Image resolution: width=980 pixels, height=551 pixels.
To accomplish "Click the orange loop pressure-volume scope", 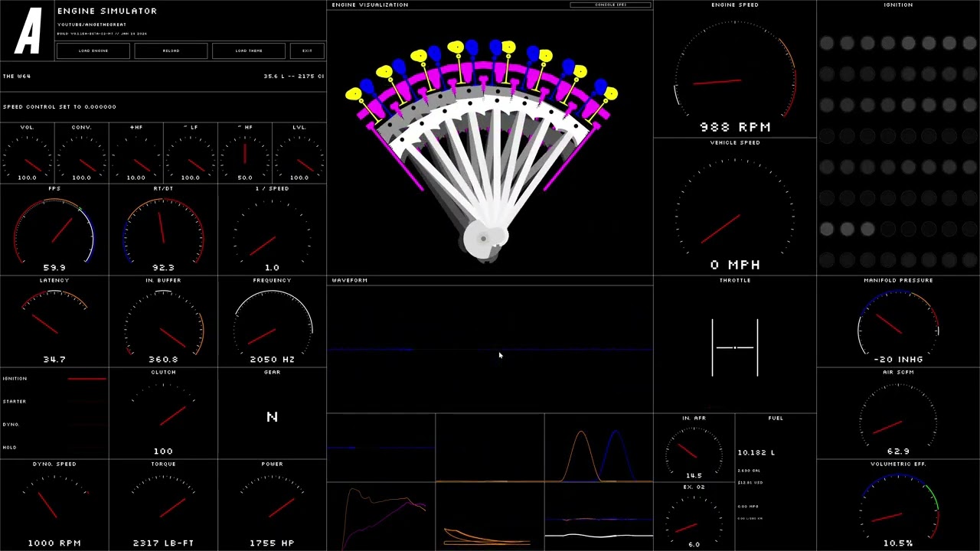I will point(490,517).
